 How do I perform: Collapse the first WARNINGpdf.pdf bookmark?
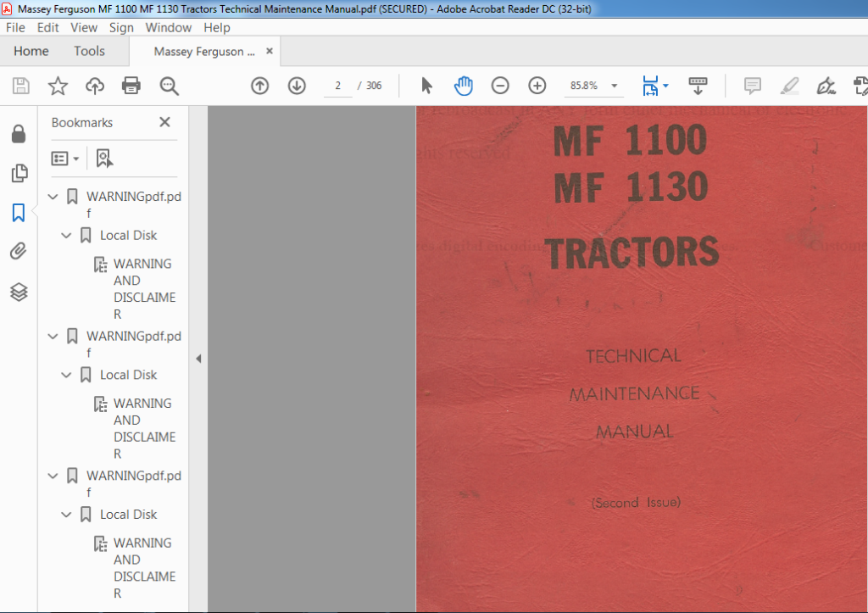pyautogui.click(x=53, y=197)
